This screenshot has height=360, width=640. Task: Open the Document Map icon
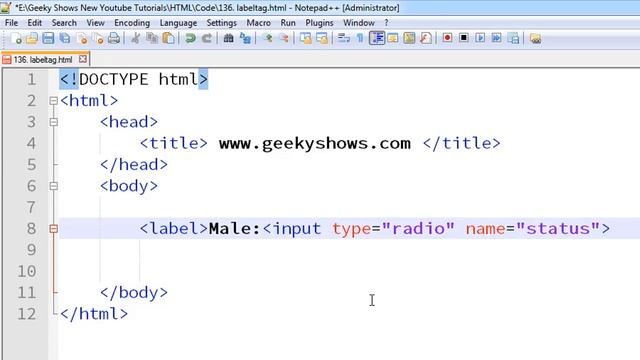point(409,38)
